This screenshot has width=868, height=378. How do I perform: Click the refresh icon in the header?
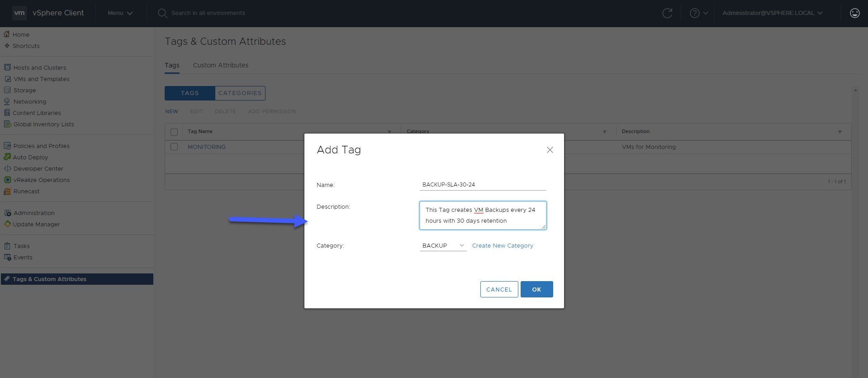point(667,13)
